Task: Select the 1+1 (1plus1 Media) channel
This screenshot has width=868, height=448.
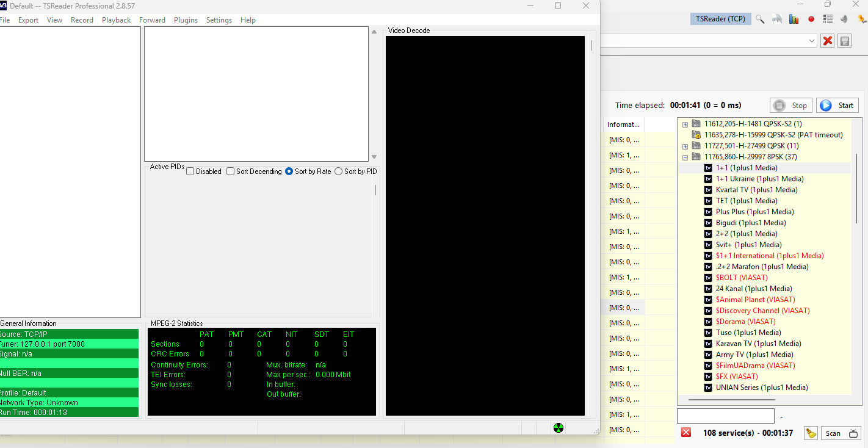Action: [x=747, y=168]
